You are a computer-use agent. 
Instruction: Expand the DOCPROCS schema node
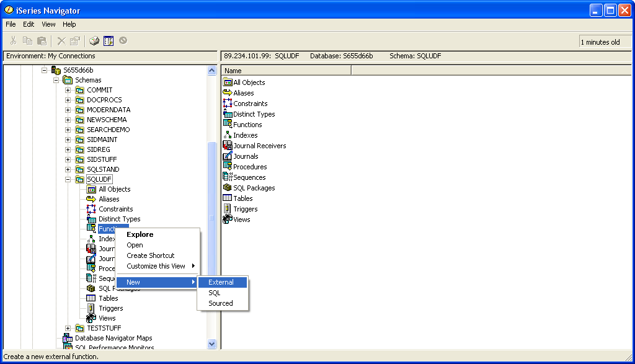(x=68, y=100)
